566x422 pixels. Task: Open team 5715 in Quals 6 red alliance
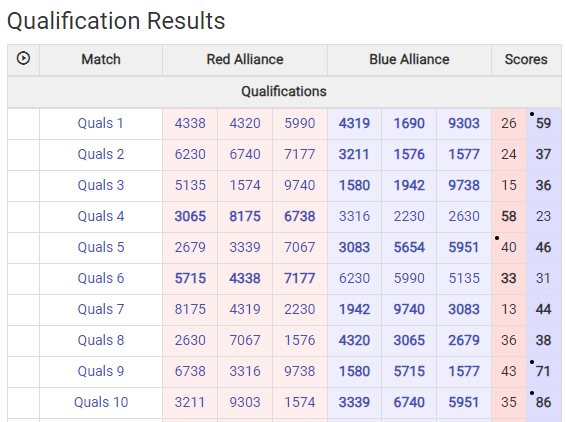click(190, 278)
